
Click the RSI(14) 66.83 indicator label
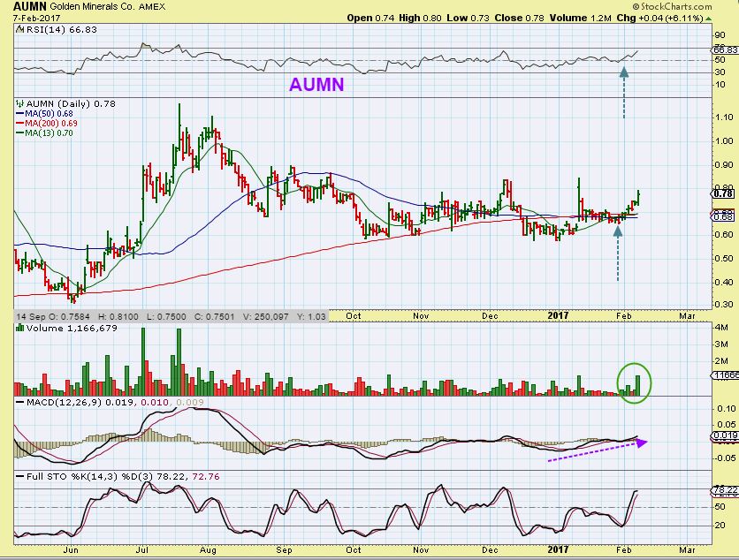click(x=61, y=29)
